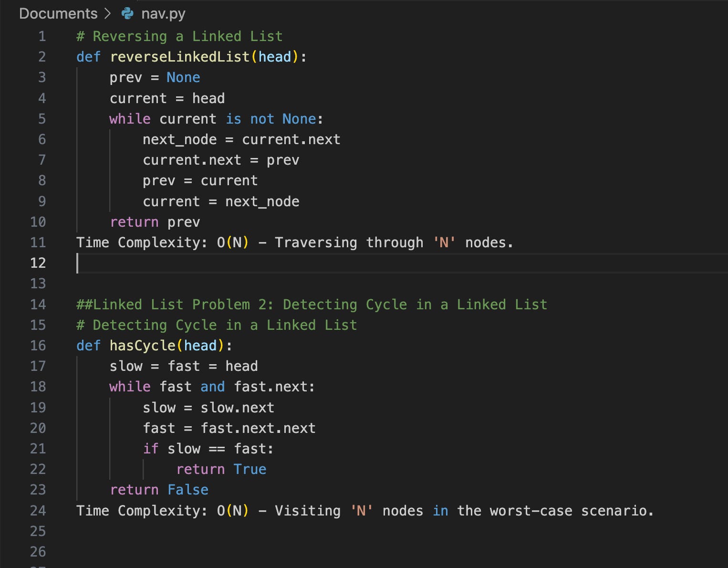
Task: Click the breadcrumb chevron separator after Documents
Action: coord(108,13)
